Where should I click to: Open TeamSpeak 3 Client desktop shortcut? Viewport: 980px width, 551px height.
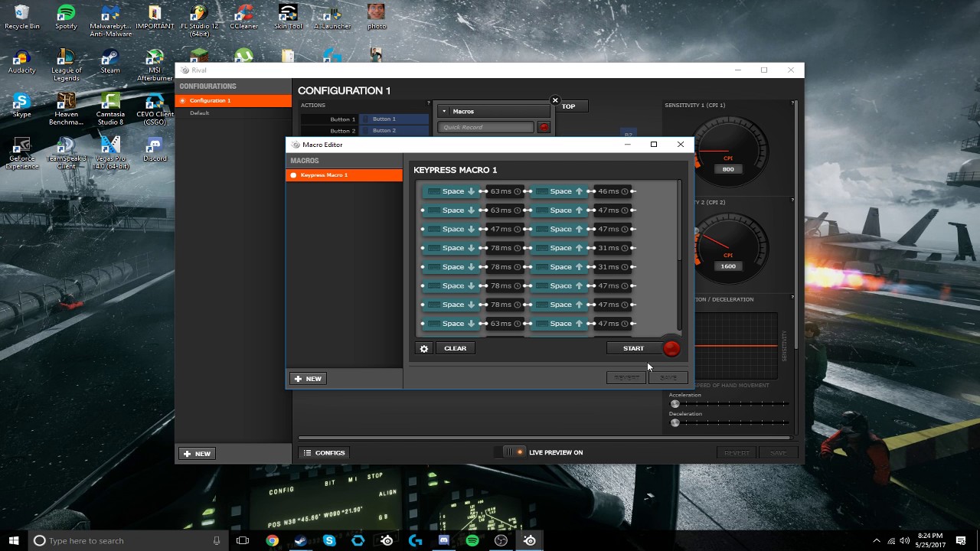point(66,153)
